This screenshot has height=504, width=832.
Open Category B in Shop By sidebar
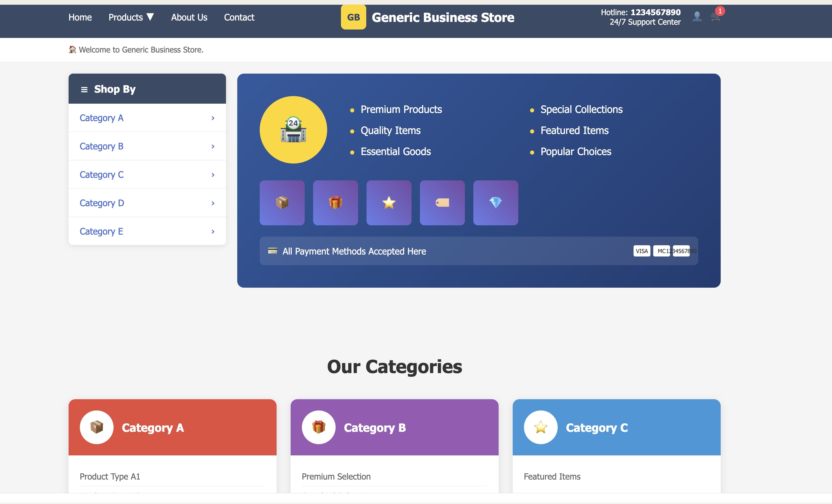click(x=147, y=146)
